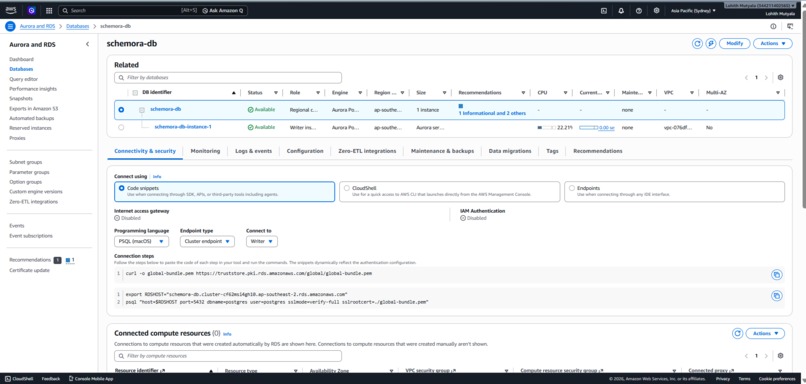
Task: Open the notifications bell
Action: point(621,10)
